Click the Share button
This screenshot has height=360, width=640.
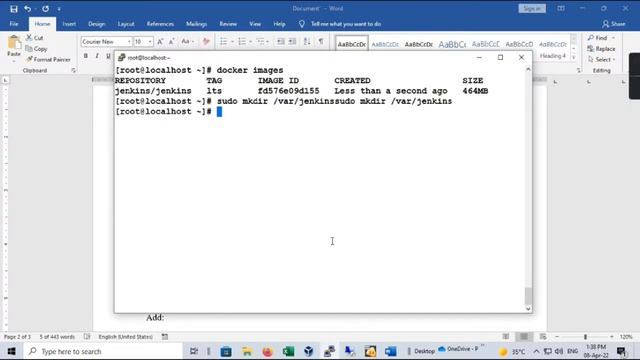click(x=614, y=24)
